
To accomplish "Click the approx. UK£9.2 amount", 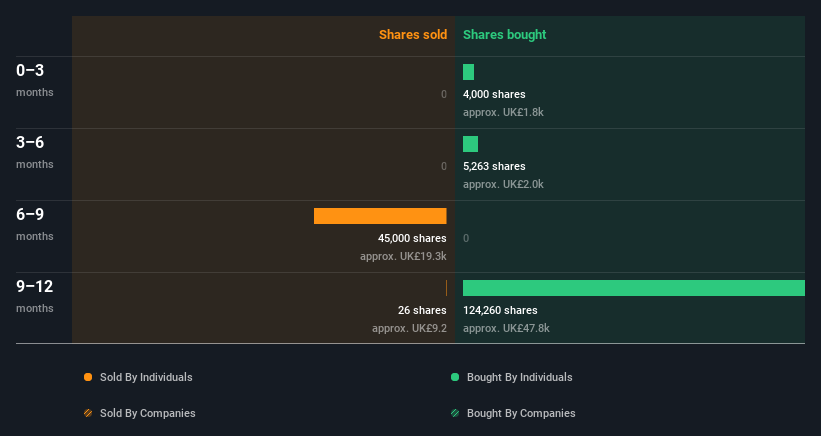I will [409, 328].
